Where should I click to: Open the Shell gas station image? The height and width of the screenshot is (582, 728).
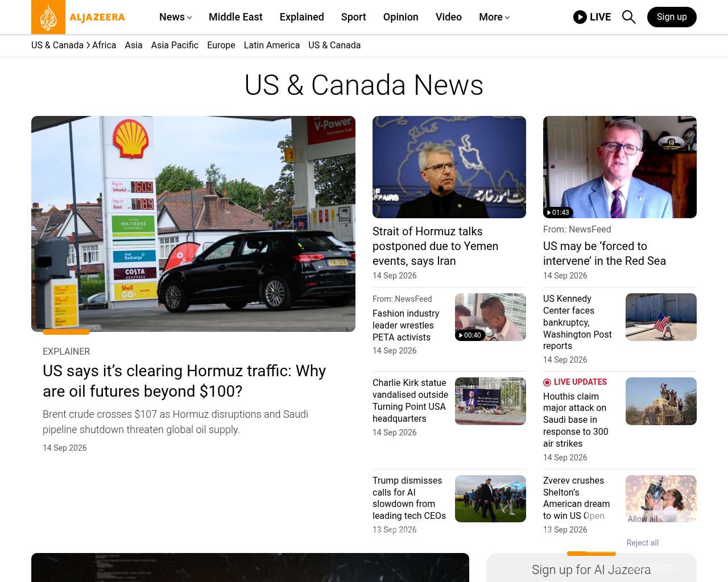193,224
